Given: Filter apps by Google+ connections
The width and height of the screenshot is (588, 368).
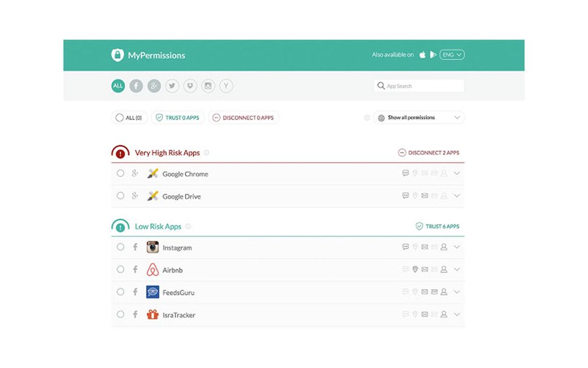Looking at the screenshot, I should 154,85.
